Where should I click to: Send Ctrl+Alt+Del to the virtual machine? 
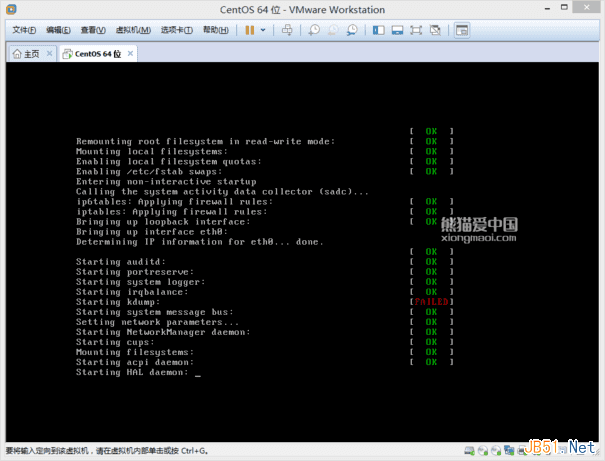tap(287, 30)
